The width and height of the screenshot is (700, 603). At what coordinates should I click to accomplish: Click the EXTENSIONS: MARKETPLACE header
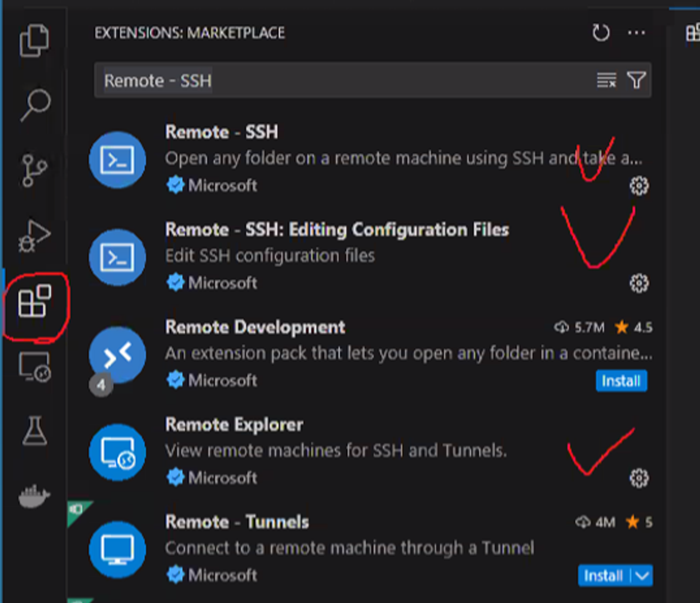(190, 33)
